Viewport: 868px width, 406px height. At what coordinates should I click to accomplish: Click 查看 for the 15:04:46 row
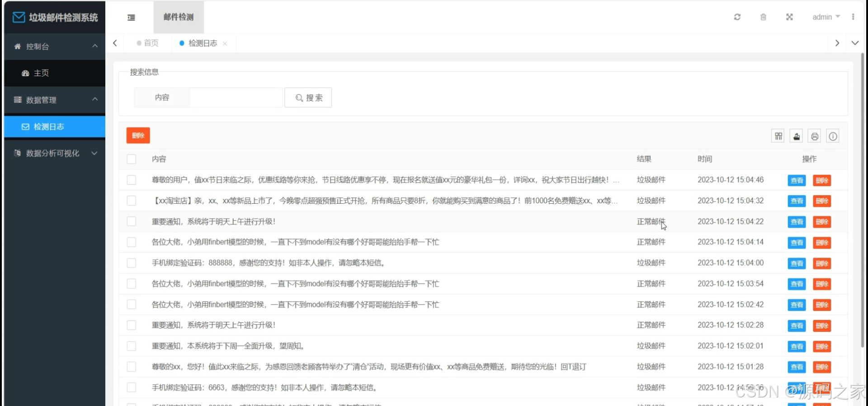[x=797, y=181]
